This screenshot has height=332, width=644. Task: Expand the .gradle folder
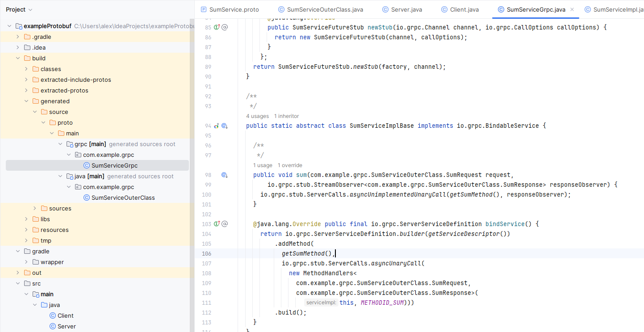click(18, 37)
